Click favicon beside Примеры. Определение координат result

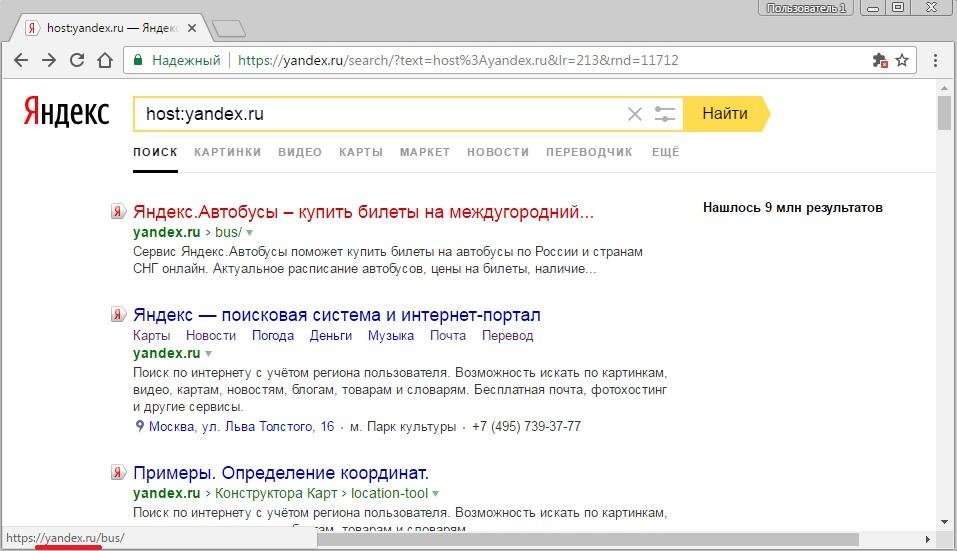pyautogui.click(x=118, y=472)
